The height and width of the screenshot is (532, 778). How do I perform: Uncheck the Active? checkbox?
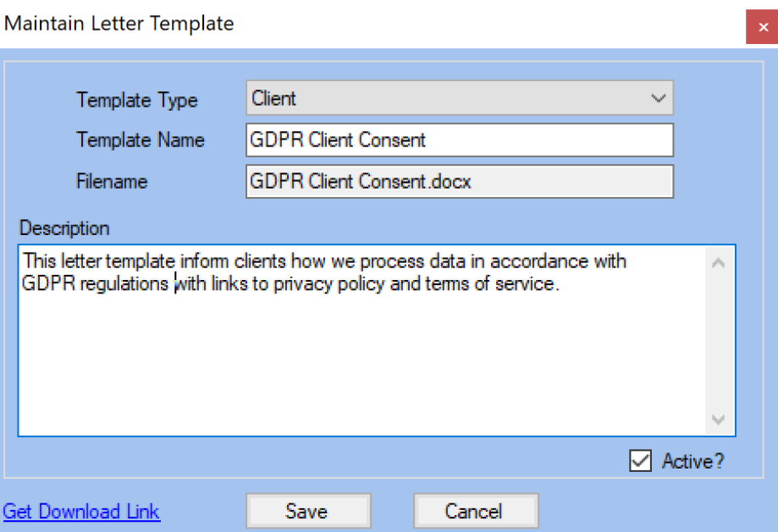coord(641,461)
